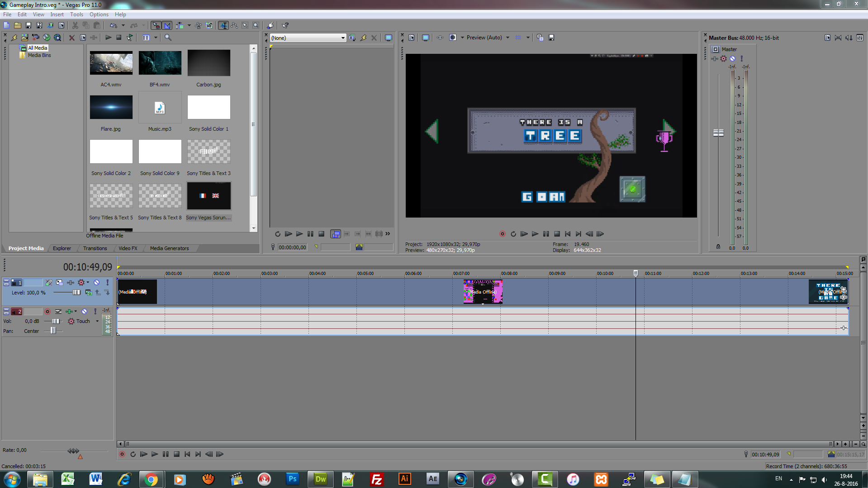Click Video Output FX icon in preview

click(x=440, y=38)
